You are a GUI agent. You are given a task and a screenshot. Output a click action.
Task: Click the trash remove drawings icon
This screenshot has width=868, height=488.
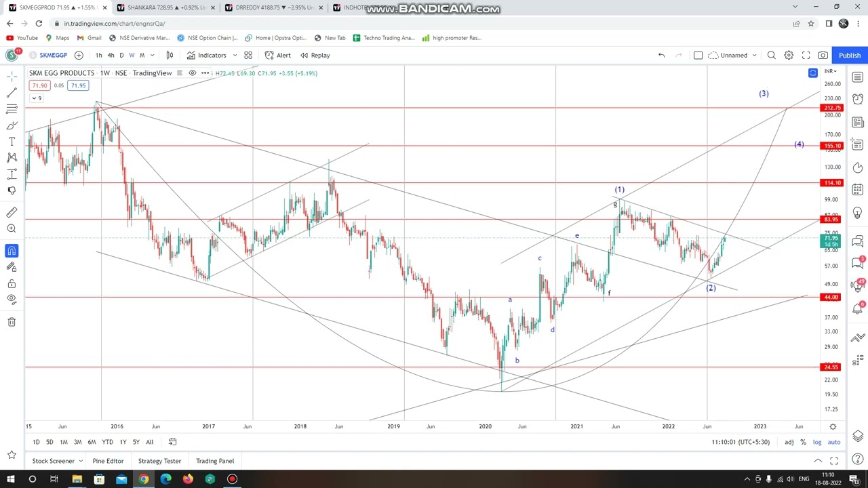pos(12,322)
